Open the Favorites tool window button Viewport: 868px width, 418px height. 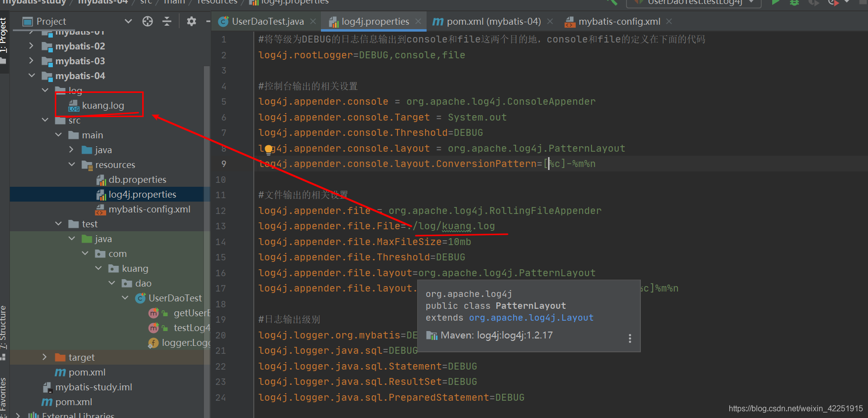[4, 396]
